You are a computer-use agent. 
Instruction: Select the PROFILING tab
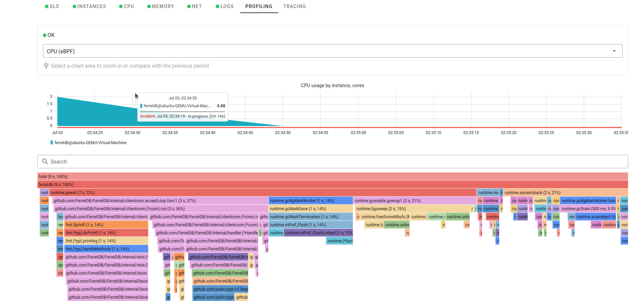pos(259,6)
